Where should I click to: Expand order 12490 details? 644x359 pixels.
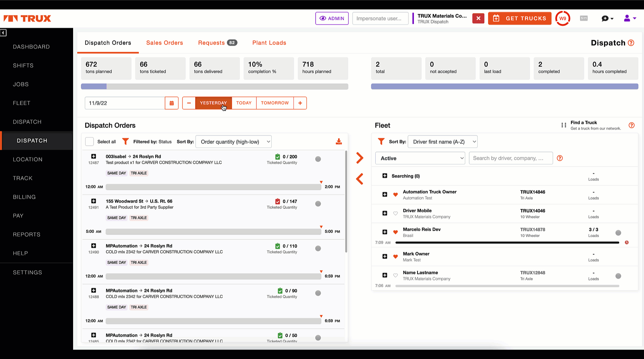point(94,246)
